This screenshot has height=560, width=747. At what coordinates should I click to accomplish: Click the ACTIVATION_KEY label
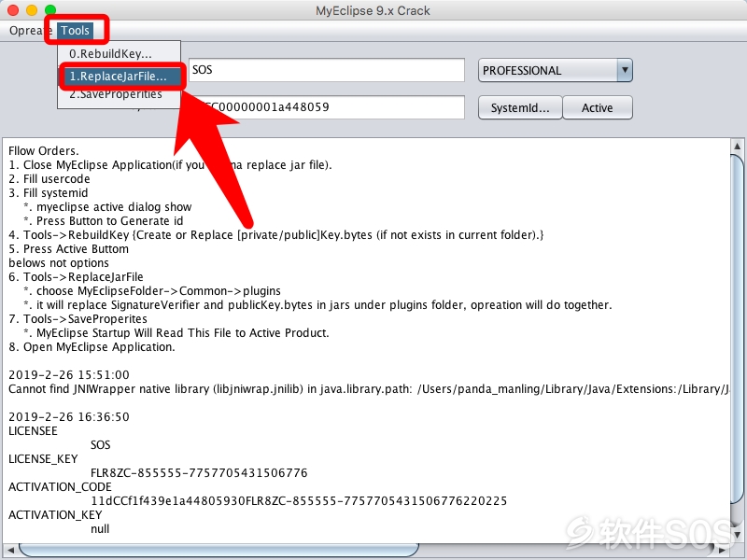(55, 515)
